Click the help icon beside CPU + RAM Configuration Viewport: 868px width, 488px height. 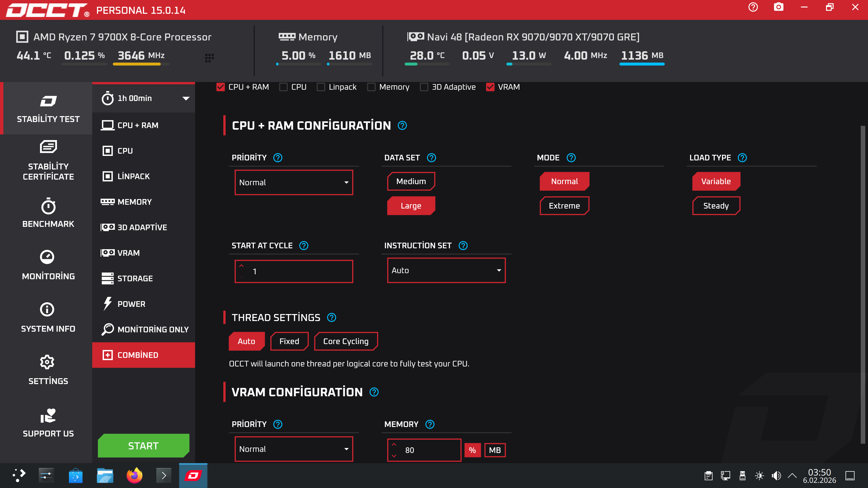402,126
